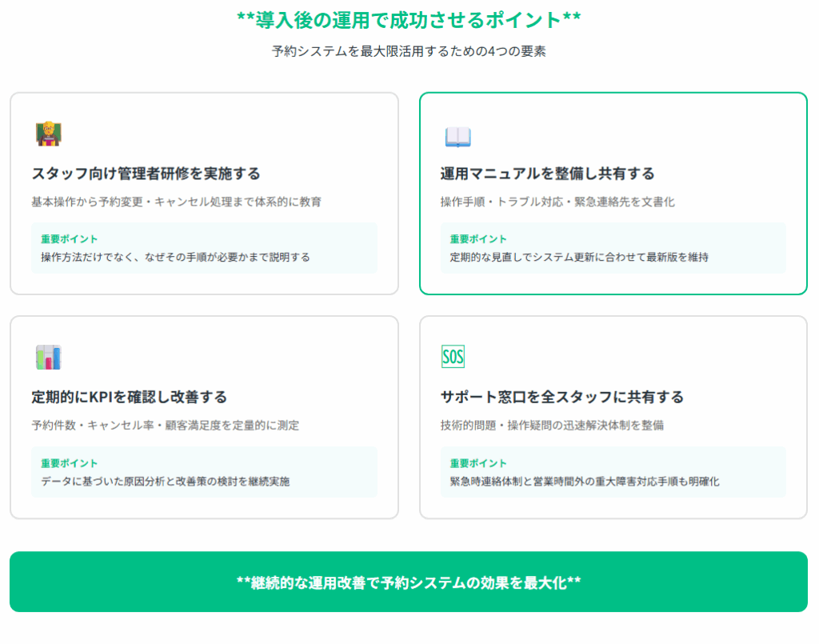Screen dimensions: 819x644
Task: Click the teacher icon in staff training card
Action: 49,134
